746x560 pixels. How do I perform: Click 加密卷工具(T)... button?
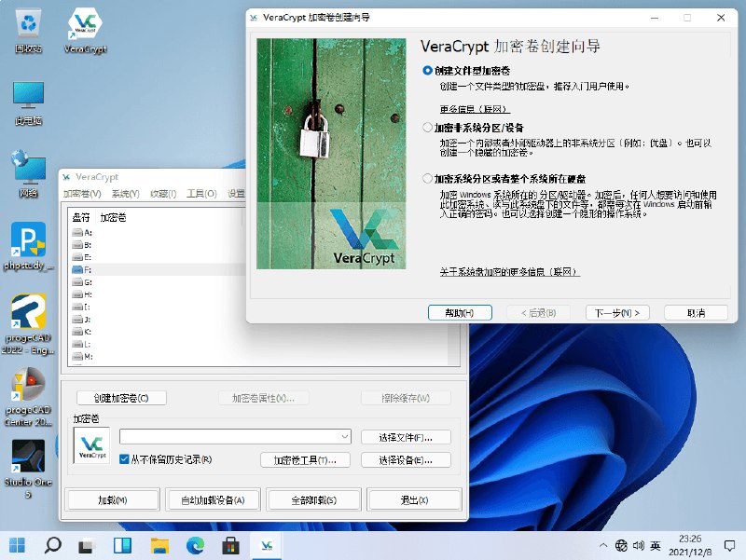pyautogui.click(x=305, y=459)
